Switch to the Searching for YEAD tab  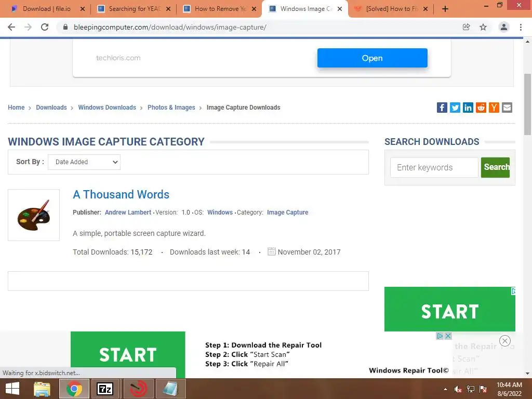pos(134,9)
